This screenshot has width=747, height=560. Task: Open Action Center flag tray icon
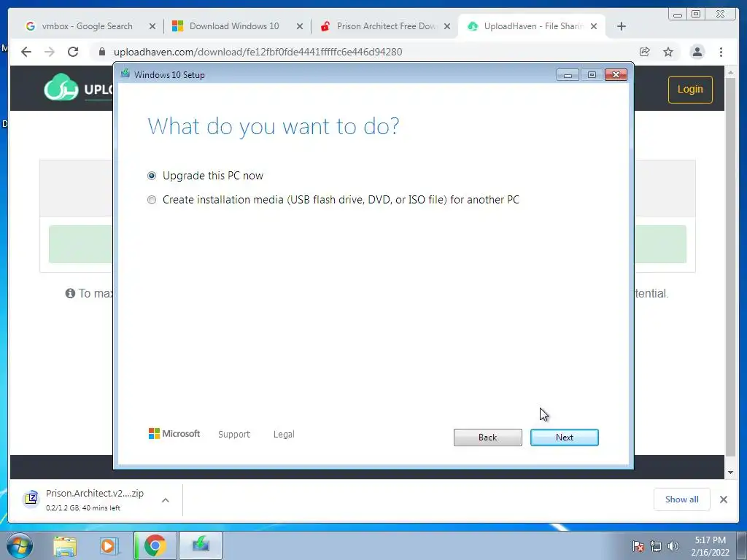(x=638, y=546)
